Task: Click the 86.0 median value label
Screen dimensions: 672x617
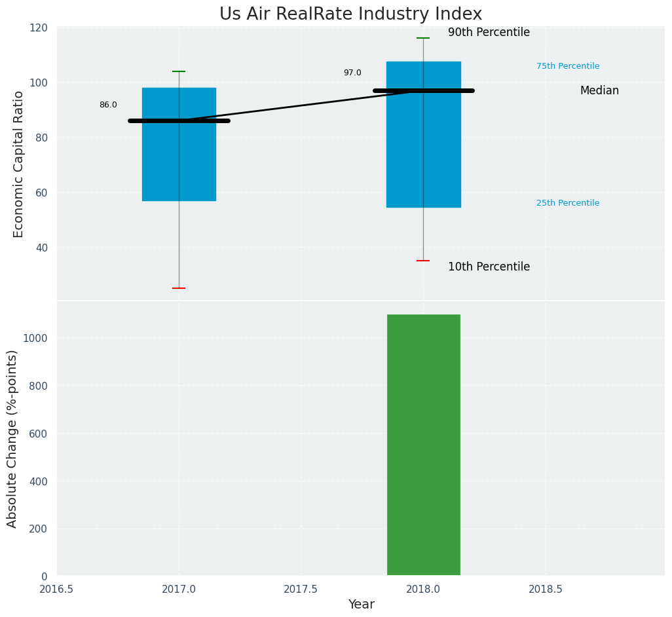Action: 108,105
